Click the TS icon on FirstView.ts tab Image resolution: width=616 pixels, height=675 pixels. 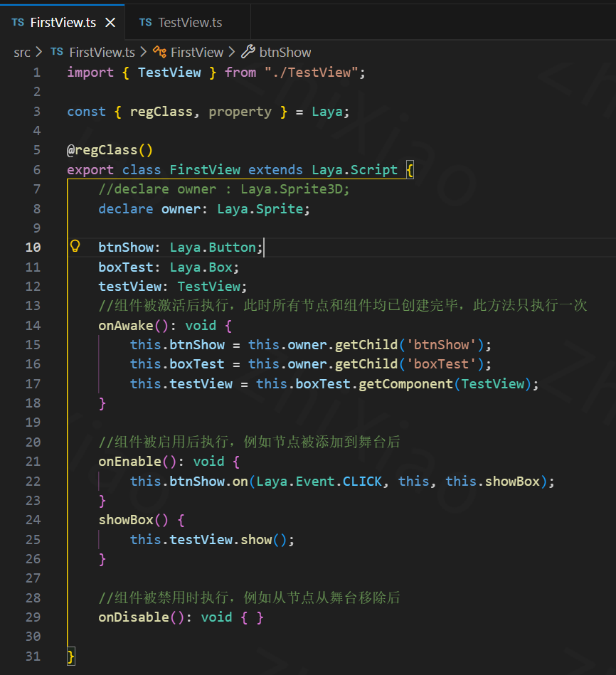18,23
